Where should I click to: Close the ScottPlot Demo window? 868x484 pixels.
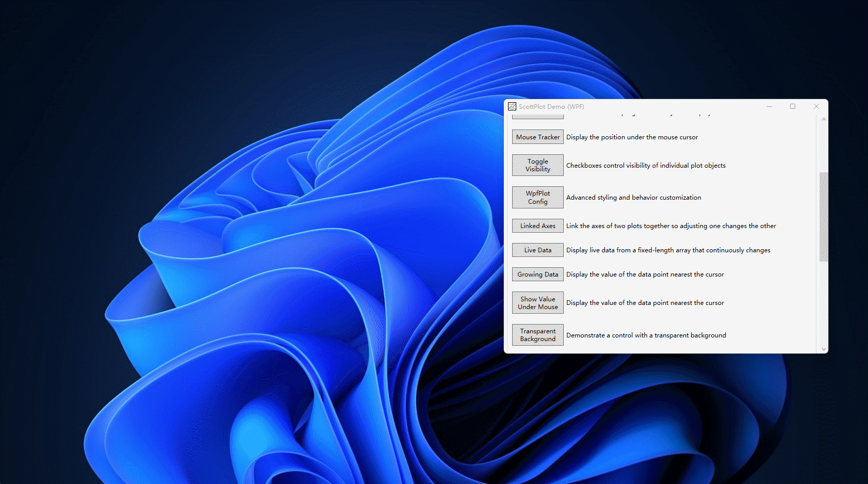[x=816, y=107]
